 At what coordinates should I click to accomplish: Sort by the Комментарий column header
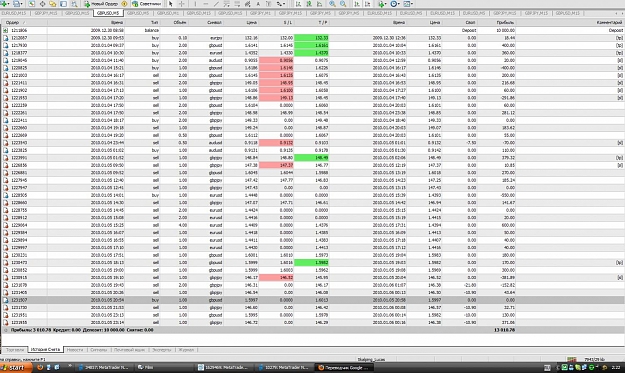coord(570,23)
